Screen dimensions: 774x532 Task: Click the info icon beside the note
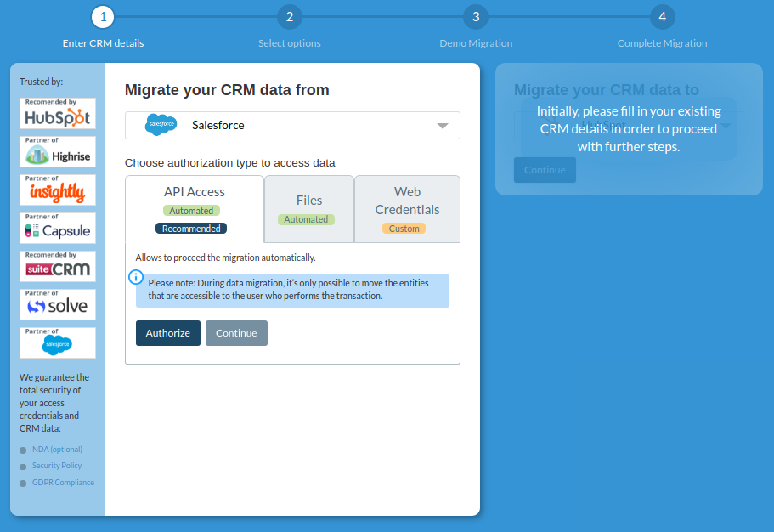(136, 277)
